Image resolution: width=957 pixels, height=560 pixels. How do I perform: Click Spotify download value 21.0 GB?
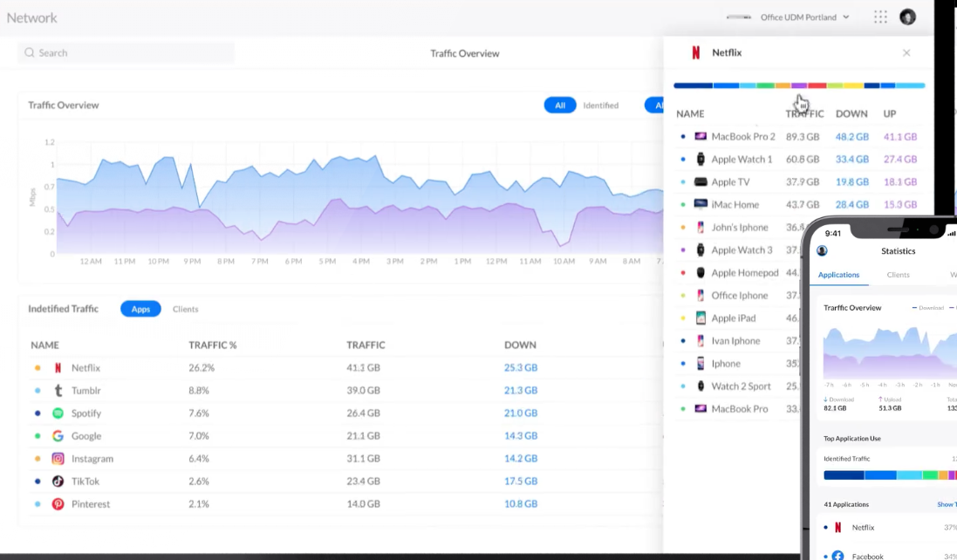click(521, 413)
